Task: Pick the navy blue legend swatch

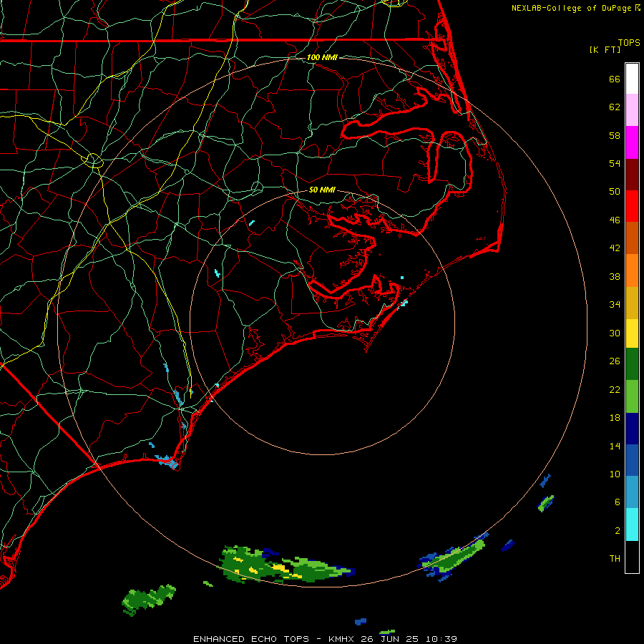Action: pyautogui.click(x=632, y=429)
